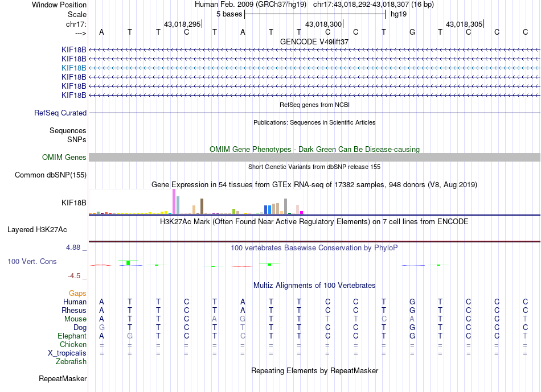Image resolution: width=541 pixels, height=392 pixels.
Task: Select the Dog alignment row label
Action: [x=80, y=328]
